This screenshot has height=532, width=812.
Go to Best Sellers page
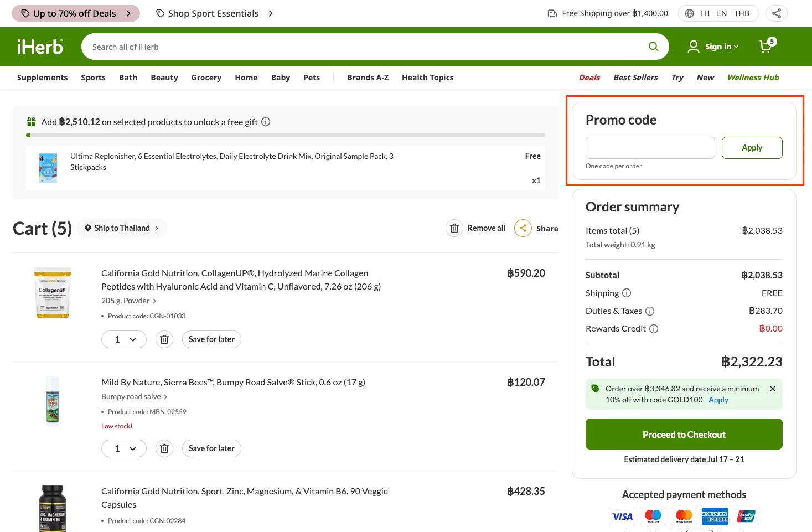[x=635, y=78]
